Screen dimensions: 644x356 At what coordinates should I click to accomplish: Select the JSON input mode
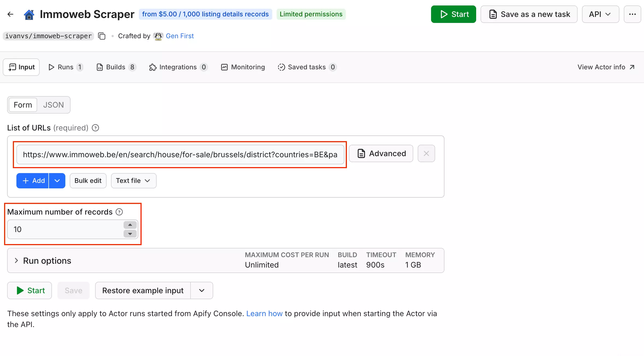[x=53, y=105]
